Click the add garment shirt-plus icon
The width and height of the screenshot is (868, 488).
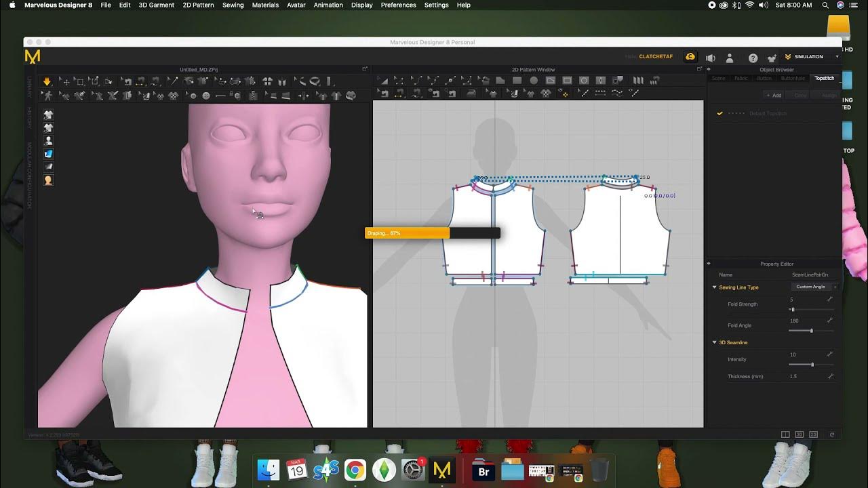click(772, 58)
